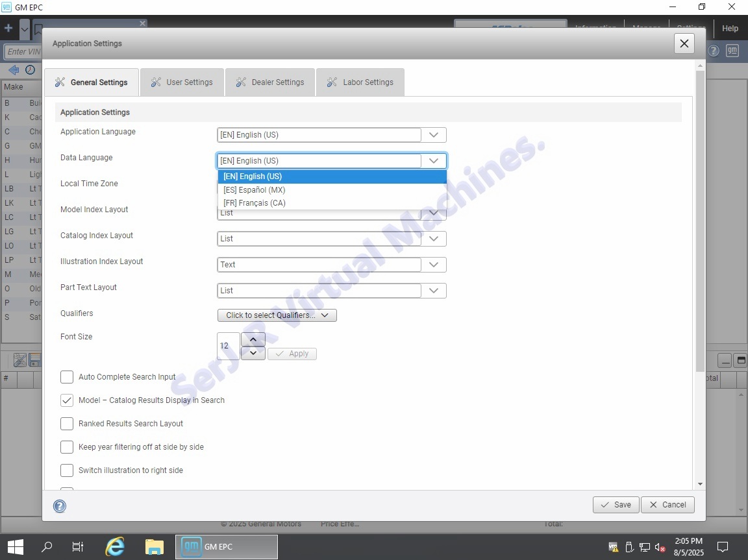Click the settings dialog vertical scrollbar
The height and width of the screenshot is (560, 748).
(x=700, y=221)
